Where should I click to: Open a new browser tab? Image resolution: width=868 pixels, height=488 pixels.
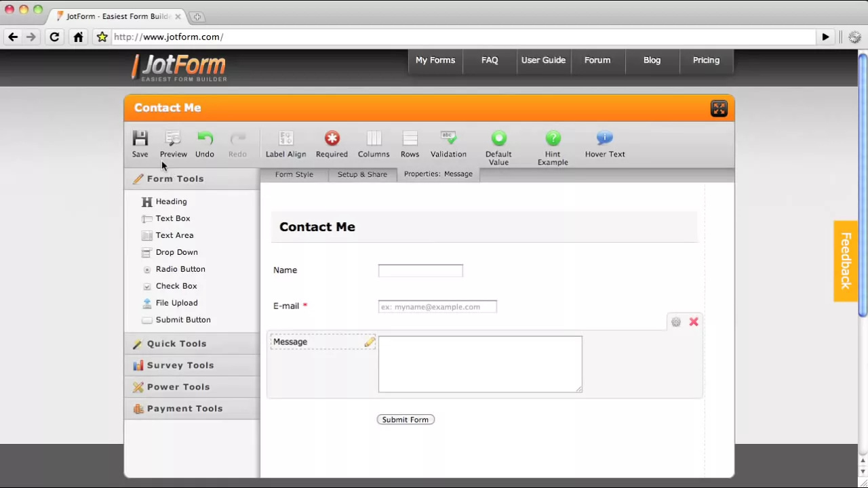coord(197,17)
